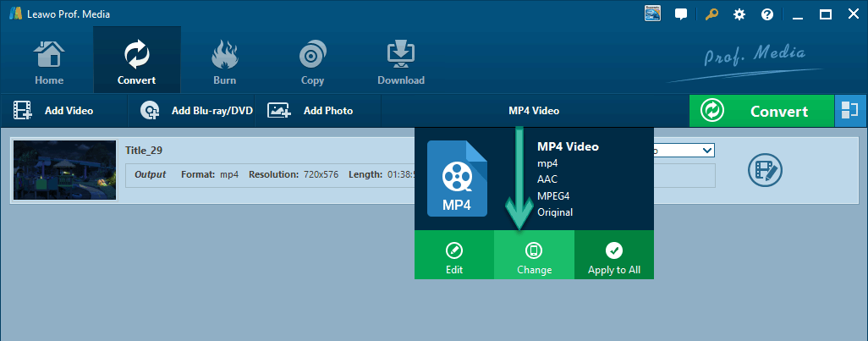Image resolution: width=868 pixels, height=341 pixels.
Task: Open the Copy module
Action: pos(312,60)
